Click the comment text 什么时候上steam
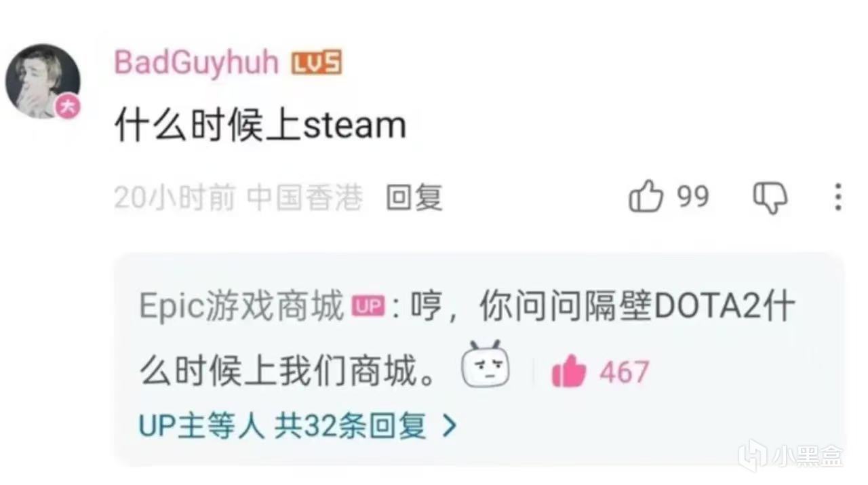The width and height of the screenshot is (868, 485). pos(260,126)
